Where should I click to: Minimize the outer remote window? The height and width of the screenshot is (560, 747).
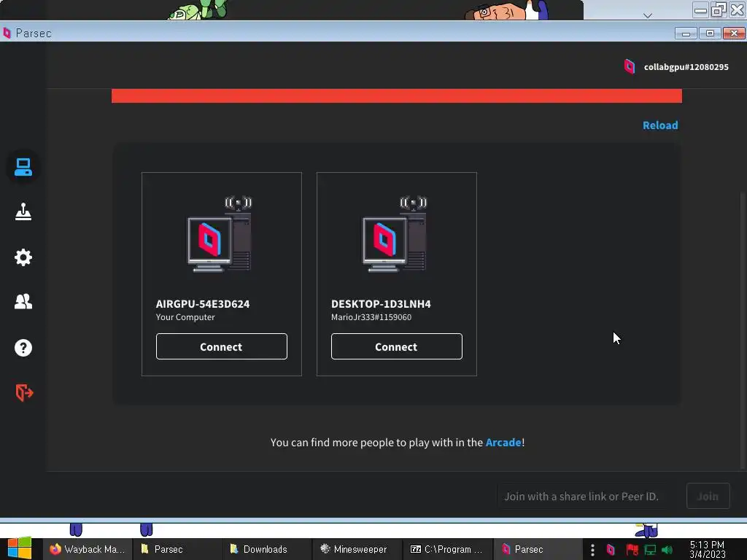[700, 9]
